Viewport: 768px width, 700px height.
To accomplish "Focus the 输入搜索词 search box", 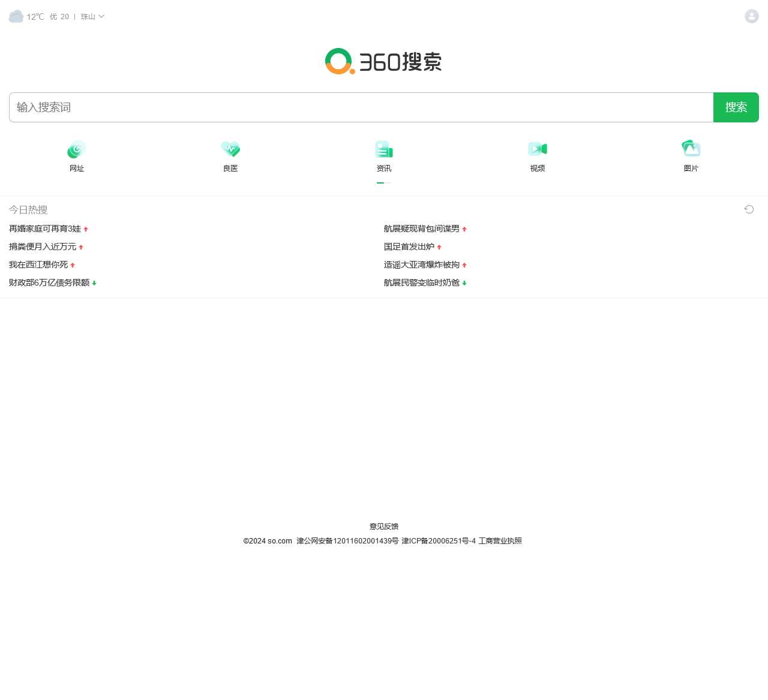I will pyautogui.click(x=361, y=107).
